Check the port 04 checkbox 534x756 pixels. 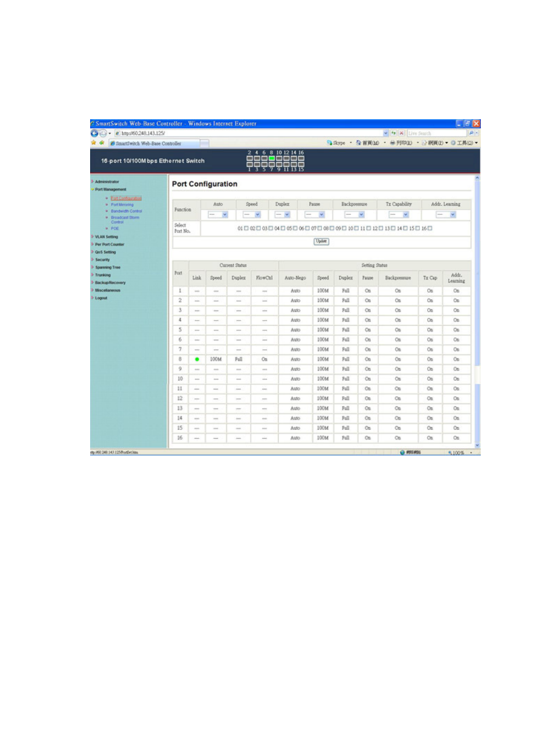click(283, 228)
